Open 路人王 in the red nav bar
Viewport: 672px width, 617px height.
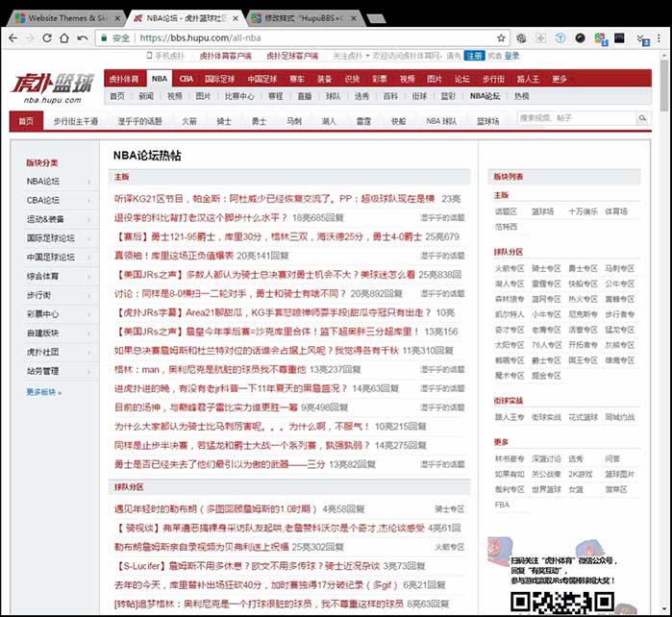pyautogui.click(x=528, y=79)
